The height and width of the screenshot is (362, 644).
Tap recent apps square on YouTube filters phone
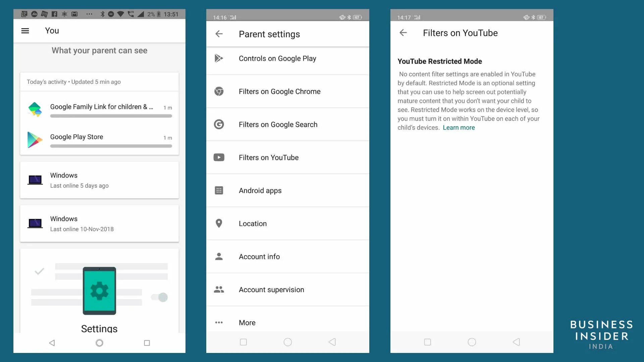pyautogui.click(x=428, y=342)
